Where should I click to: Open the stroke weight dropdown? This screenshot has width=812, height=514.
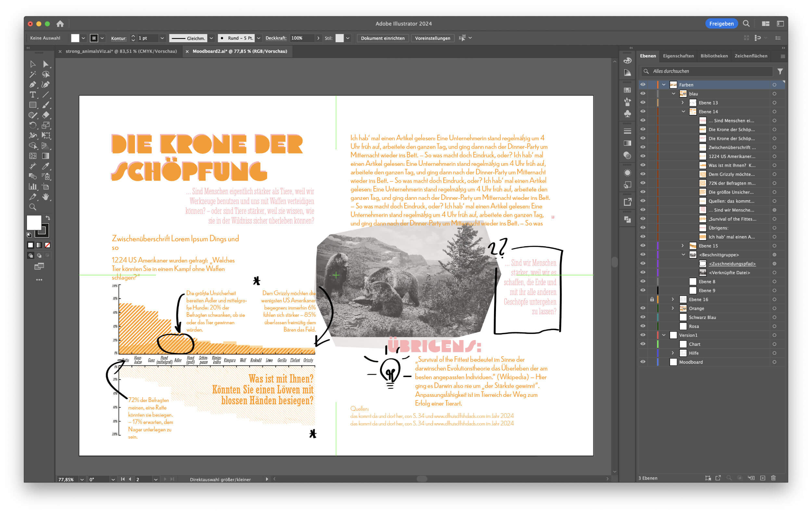[x=162, y=38]
